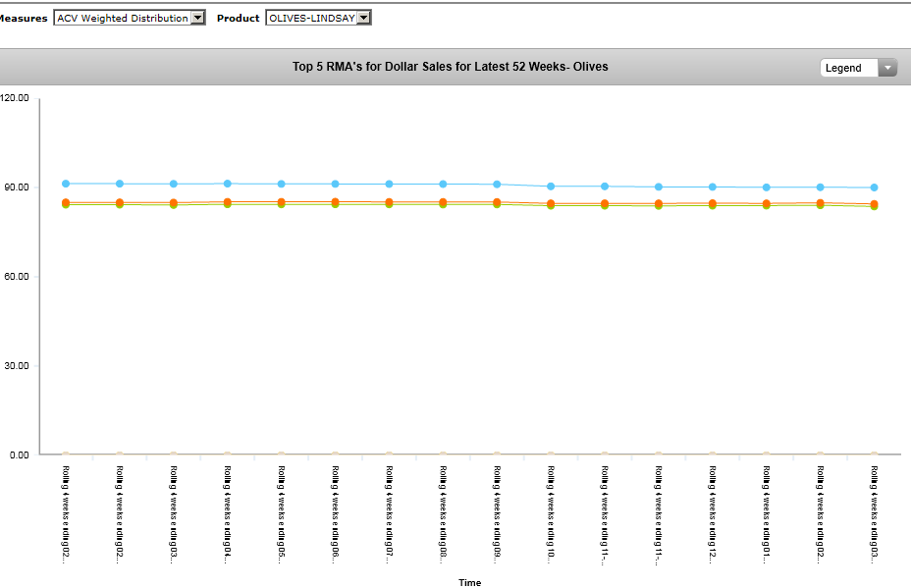Select x-axis label for weeks ending 07
The image size is (911, 588).
[x=389, y=512]
